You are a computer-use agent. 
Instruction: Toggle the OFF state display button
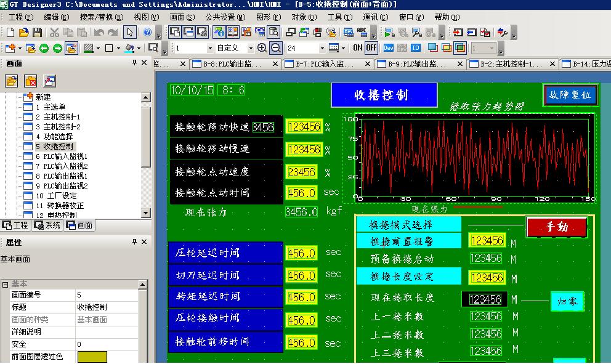pos(371,48)
